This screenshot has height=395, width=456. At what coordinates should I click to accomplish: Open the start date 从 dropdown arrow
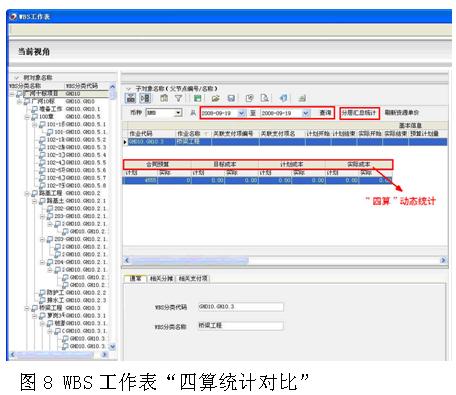tap(241, 113)
